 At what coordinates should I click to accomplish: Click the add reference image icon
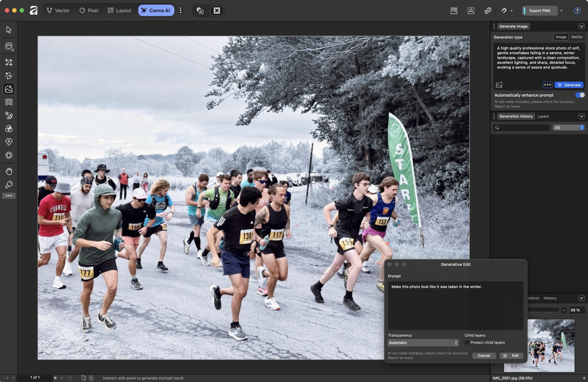coord(499,85)
